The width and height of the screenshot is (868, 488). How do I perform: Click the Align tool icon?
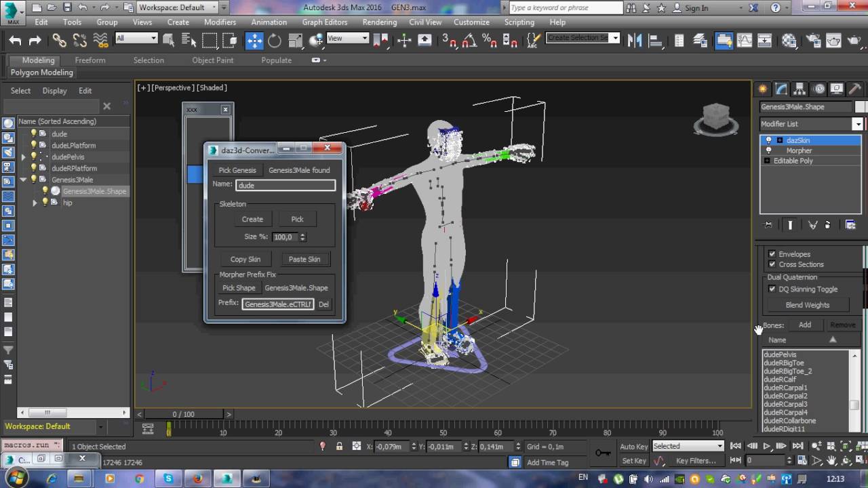(x=656, y=41)
